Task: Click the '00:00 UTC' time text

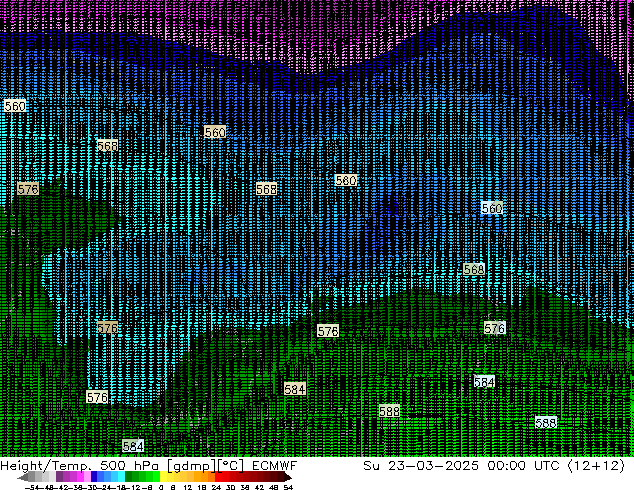Action: pos(523,466)
